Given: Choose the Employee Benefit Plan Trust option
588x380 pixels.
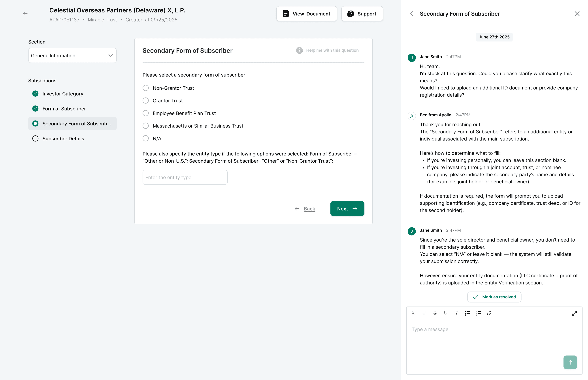Looking at the screenshot, I should point(146,113).
